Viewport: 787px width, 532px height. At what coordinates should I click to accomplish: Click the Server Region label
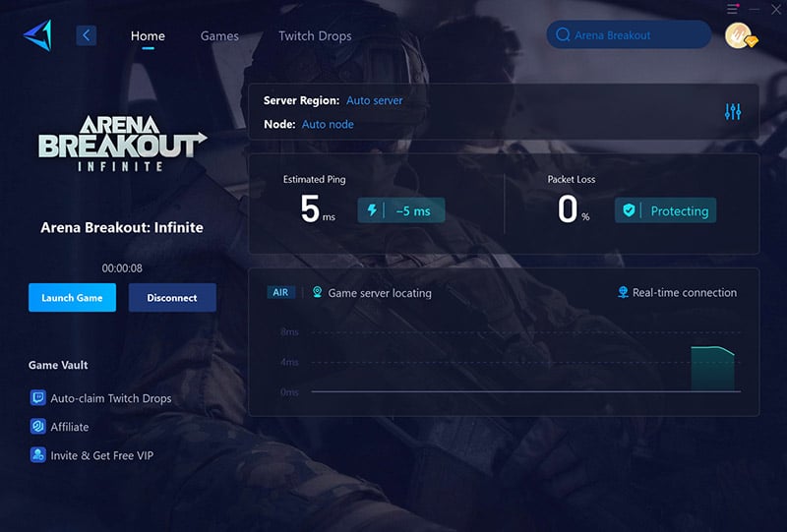(301, 100)
